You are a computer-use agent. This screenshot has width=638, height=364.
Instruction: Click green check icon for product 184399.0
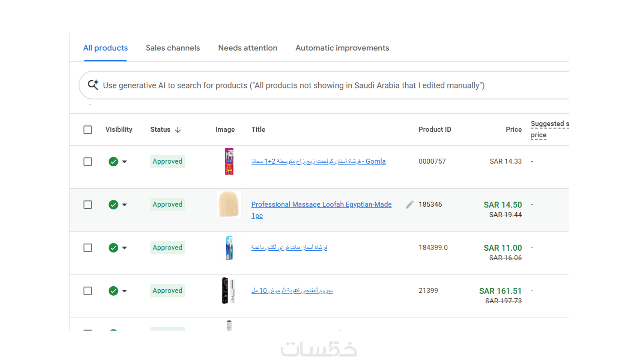pyautogui.click(x=113, y=248)
